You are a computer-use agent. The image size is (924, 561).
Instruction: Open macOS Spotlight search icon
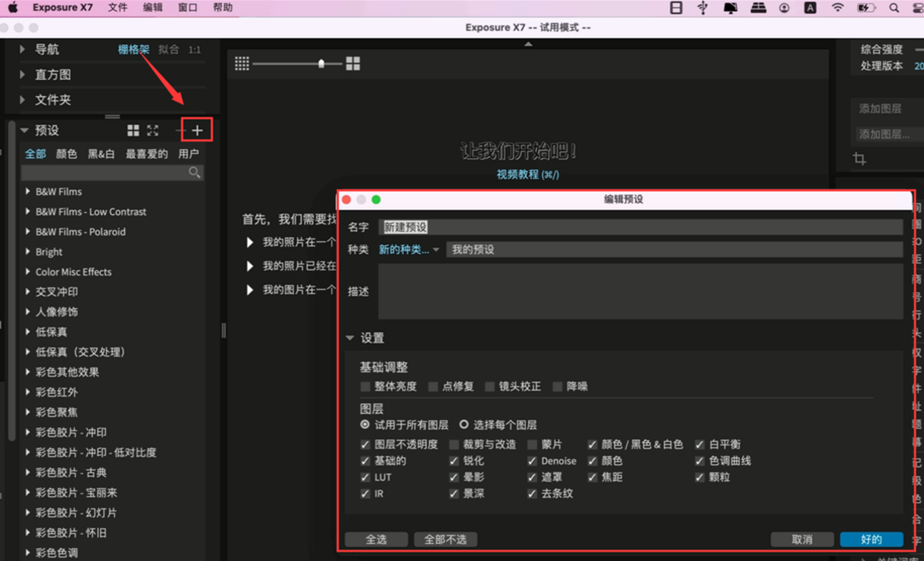pyautogui.click(x=894, y=8)
